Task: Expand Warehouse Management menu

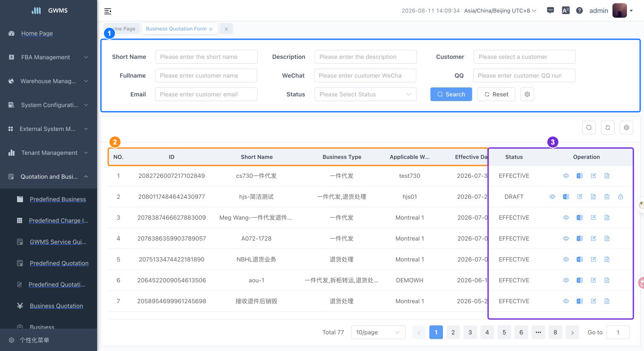Action: click(49, 81)
